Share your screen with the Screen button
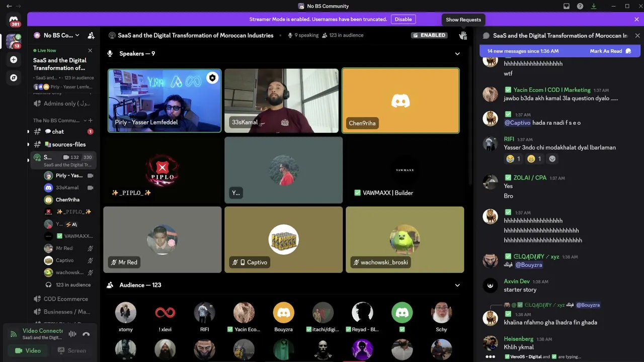The image size is (644, 362). (x=71, y=350)
